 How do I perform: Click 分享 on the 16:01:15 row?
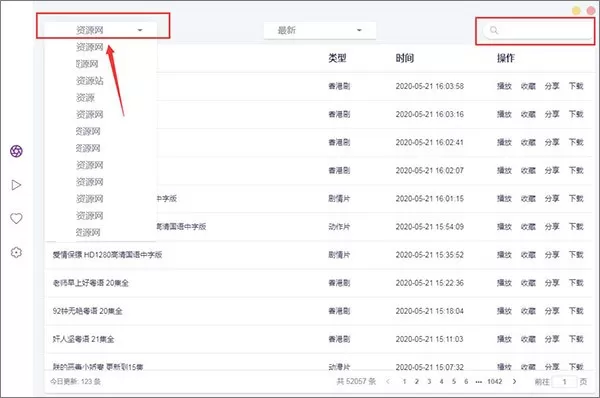click(552, 199)
